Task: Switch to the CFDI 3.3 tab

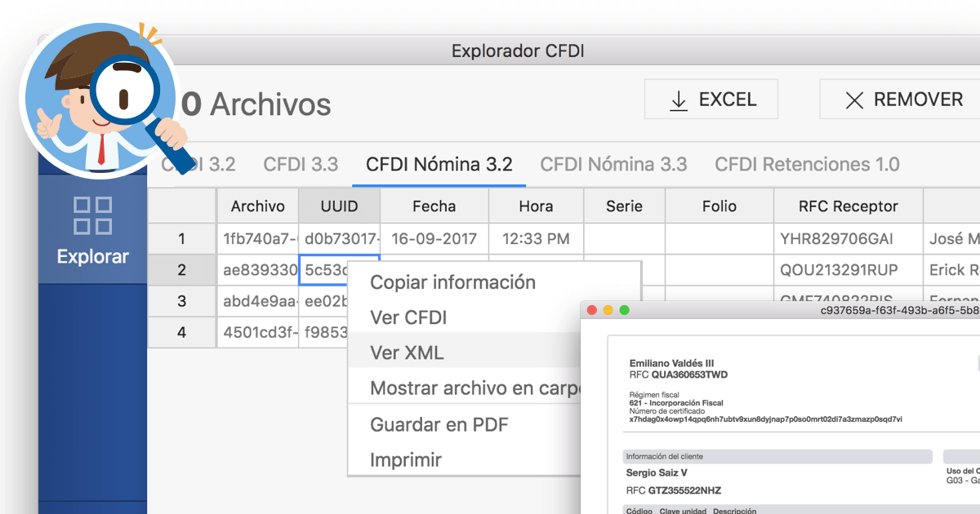Action: 301,164
